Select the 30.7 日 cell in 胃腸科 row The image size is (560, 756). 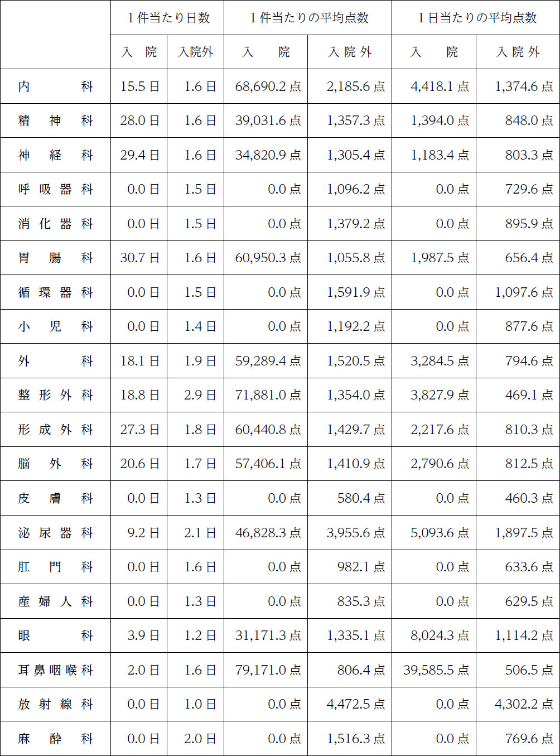[139, 258]
